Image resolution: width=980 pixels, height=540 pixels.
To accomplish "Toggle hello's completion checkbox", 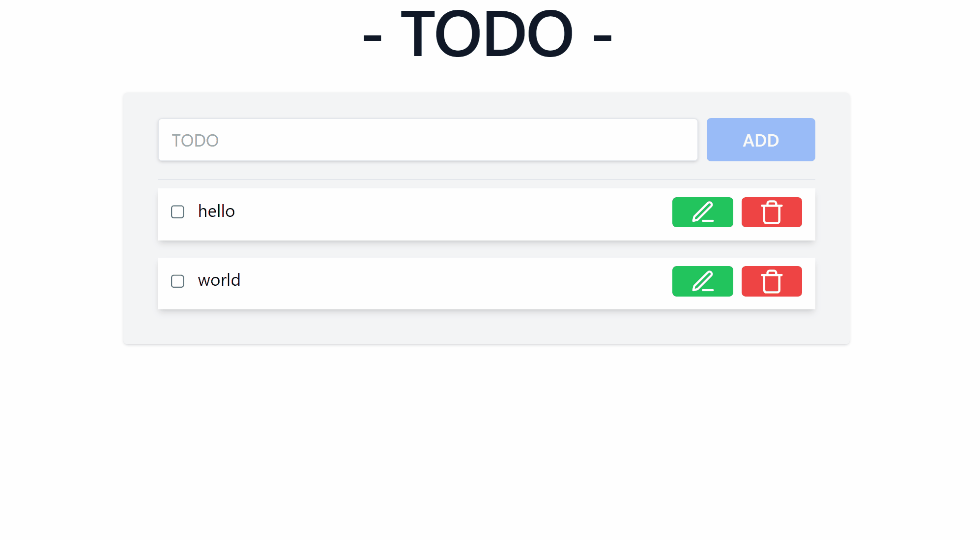I will pyautogui.click(x=177, y=212).
